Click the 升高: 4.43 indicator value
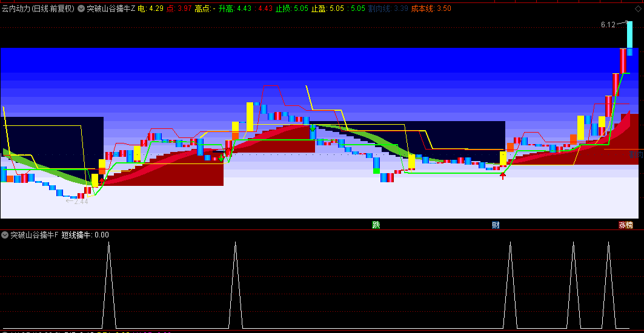Screen dimensions: 644x333 point(235,8)
